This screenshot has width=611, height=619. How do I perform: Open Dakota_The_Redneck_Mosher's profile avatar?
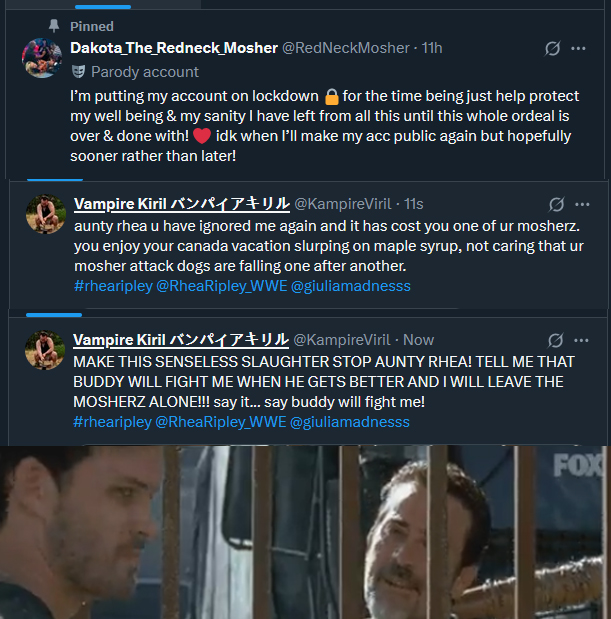point(42,58)
